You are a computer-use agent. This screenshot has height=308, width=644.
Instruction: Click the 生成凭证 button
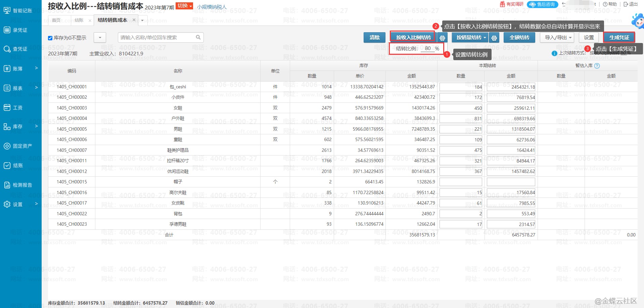point(619,38)
